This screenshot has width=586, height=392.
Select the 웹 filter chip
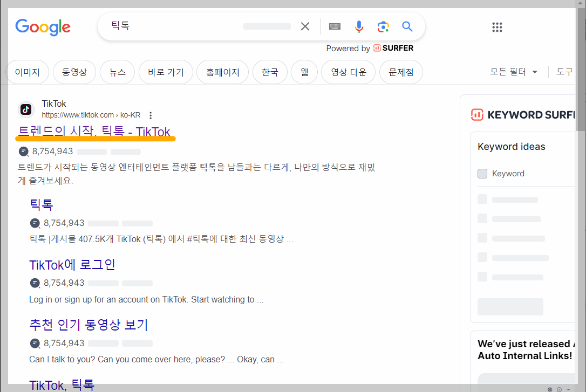(304, 72)
